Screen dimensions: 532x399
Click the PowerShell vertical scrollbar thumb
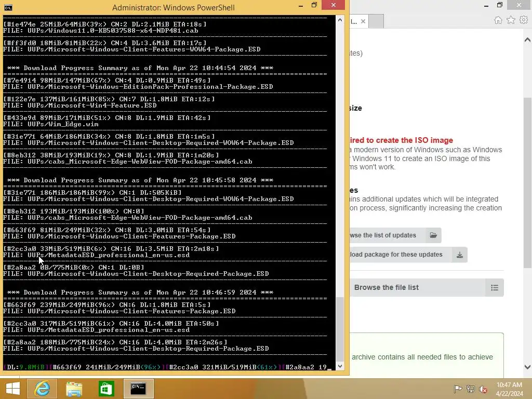(x=340, y=329)
